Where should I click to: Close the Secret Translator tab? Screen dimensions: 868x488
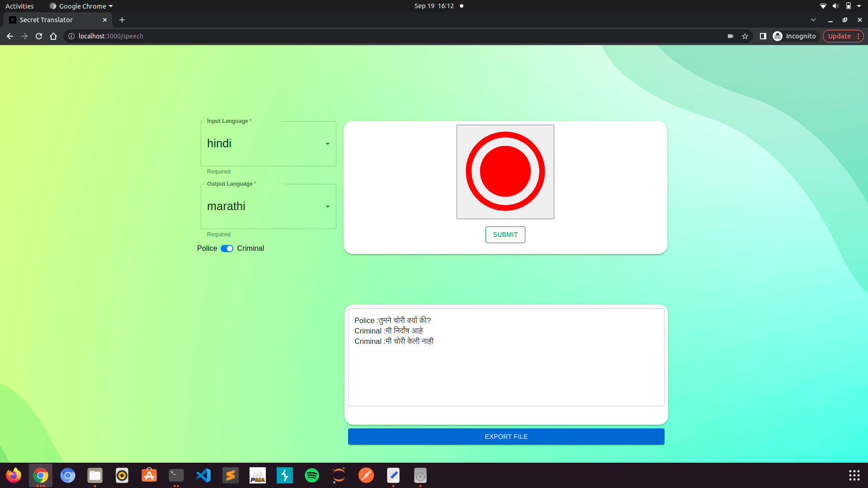pos(105,20)
